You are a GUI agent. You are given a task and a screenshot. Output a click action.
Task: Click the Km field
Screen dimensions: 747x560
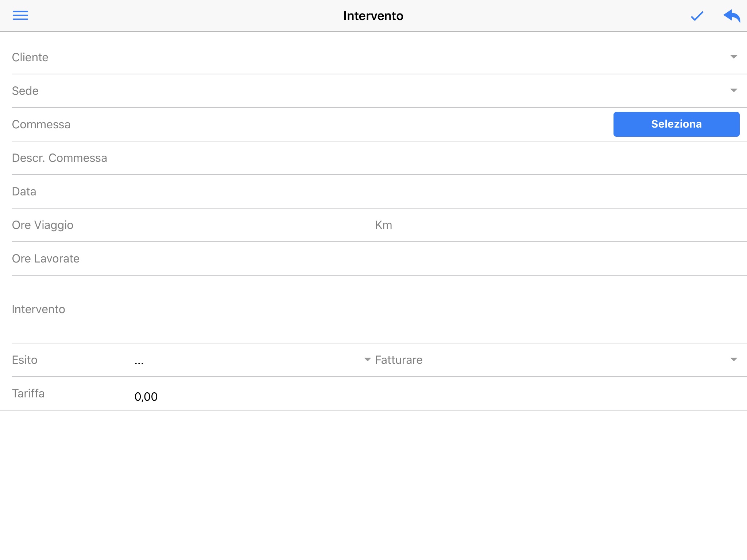[561, 225]
